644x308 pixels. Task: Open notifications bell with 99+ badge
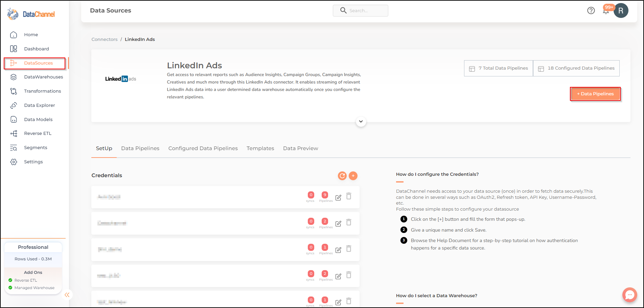click(x=606, y=10)
